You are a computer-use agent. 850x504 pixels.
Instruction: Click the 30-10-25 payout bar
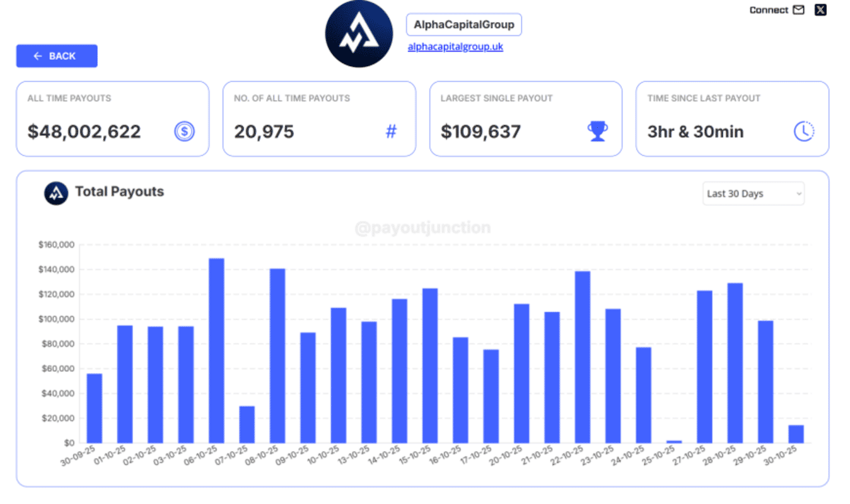coord(796,434)
